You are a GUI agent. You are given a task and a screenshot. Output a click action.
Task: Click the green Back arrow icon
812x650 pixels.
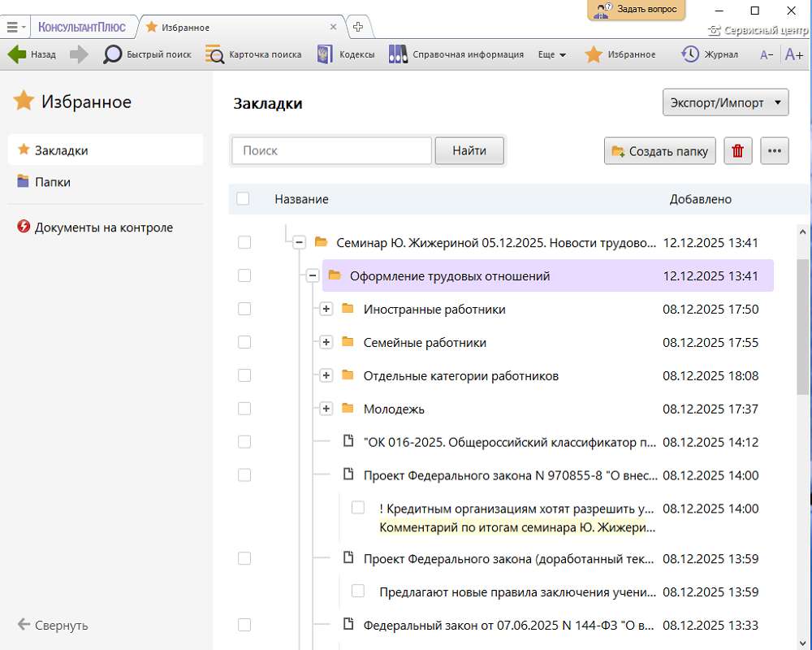tap(17, 54)
